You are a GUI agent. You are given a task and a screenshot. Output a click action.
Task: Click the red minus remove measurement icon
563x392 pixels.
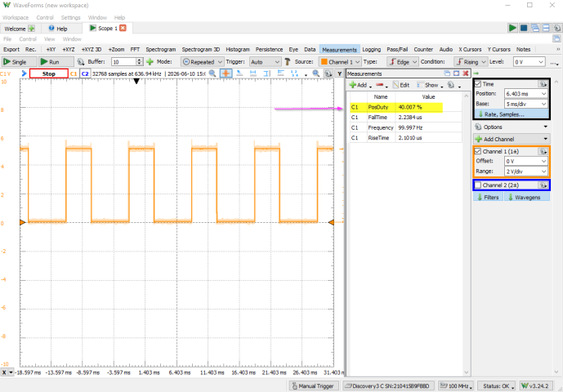click(379, 85)
